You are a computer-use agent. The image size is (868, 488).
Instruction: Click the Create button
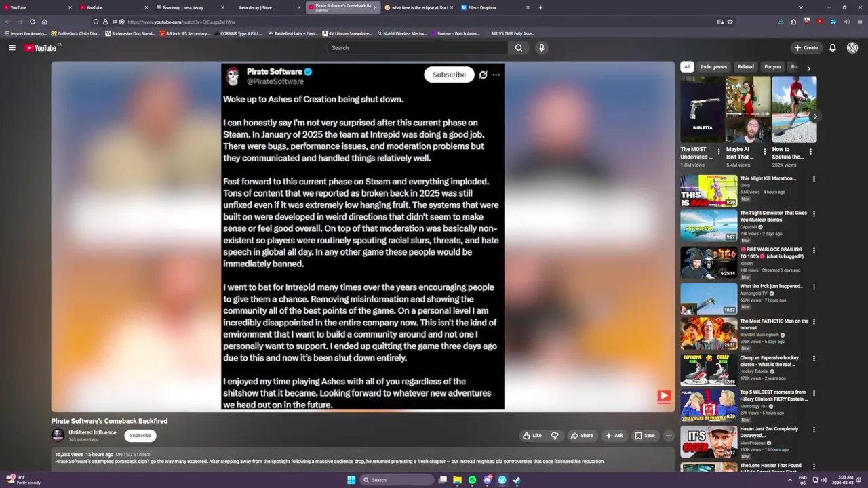tap(806, 47)
